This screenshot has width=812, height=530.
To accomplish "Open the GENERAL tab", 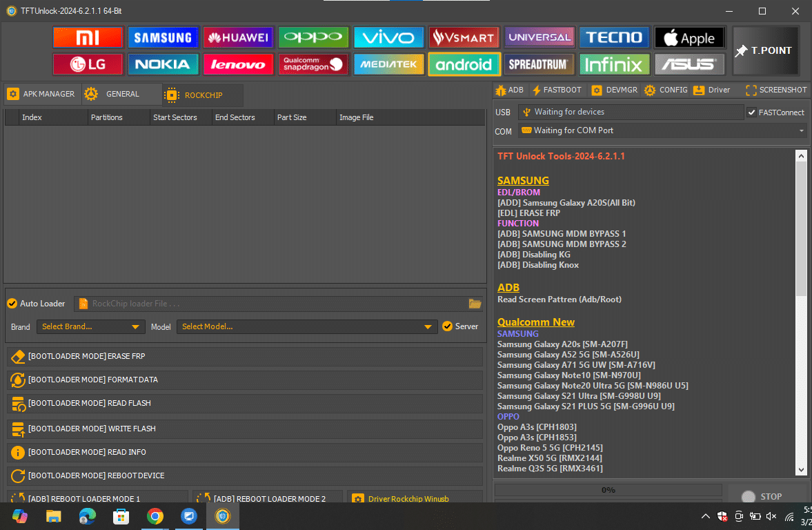I will (x=121, y=94).
